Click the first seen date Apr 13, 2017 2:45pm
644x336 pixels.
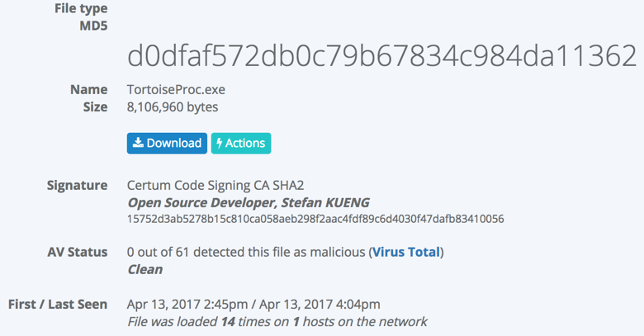tap(193, 304)
